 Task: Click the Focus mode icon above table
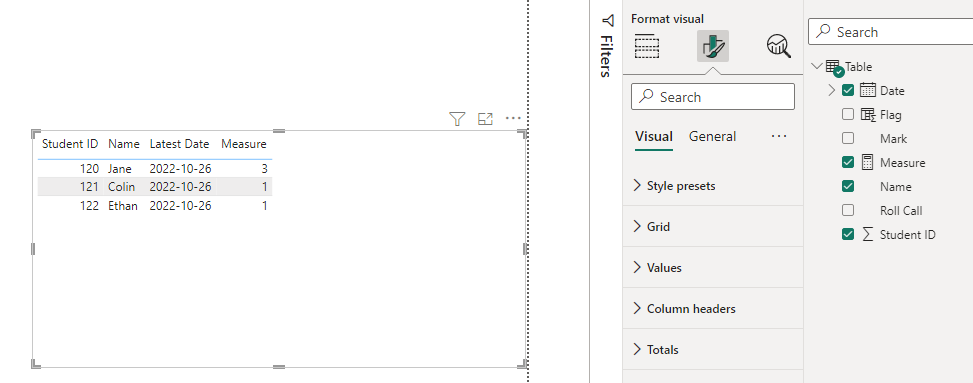click(x=485, y=119)
